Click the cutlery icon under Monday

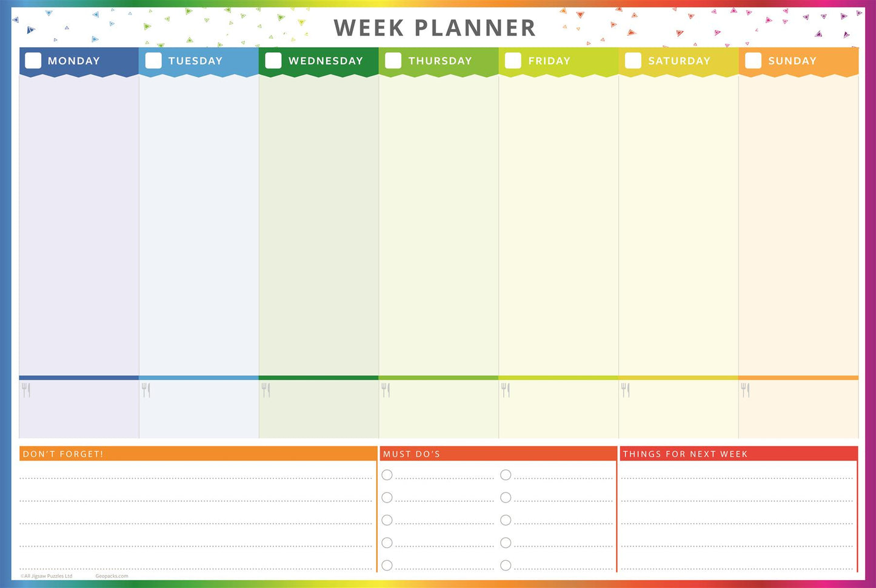point(26,390)
